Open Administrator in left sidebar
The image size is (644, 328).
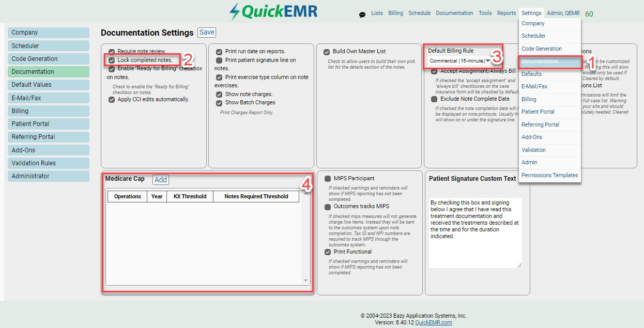click(x=49, y=176)
